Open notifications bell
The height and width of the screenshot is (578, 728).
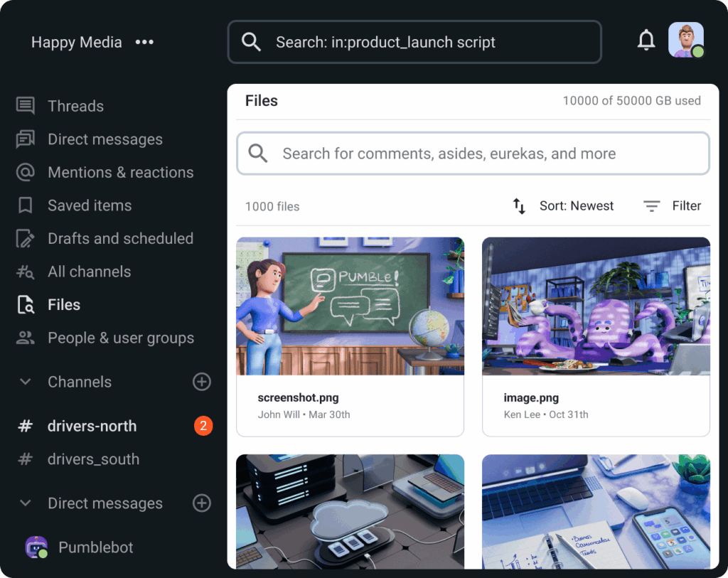coord(646,40)
